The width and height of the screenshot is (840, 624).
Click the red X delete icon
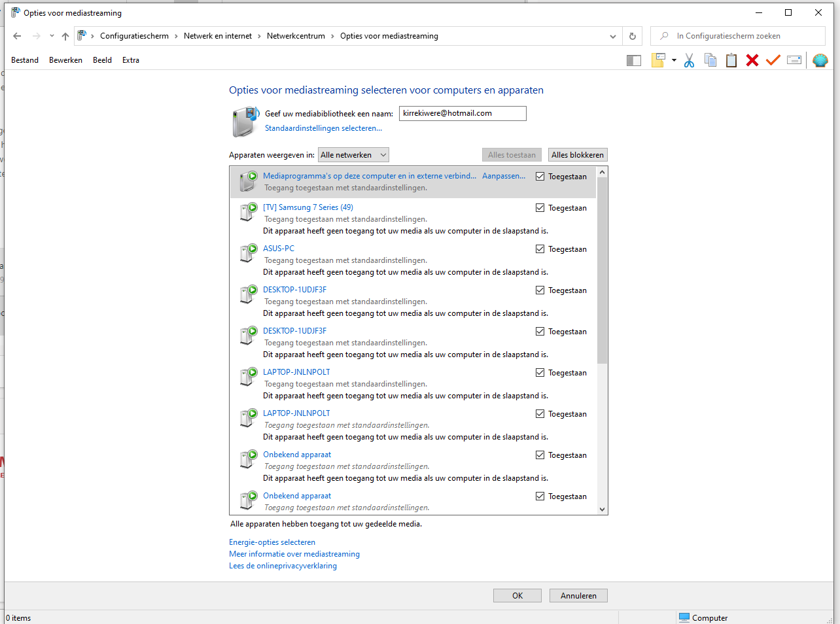[752, 60]
